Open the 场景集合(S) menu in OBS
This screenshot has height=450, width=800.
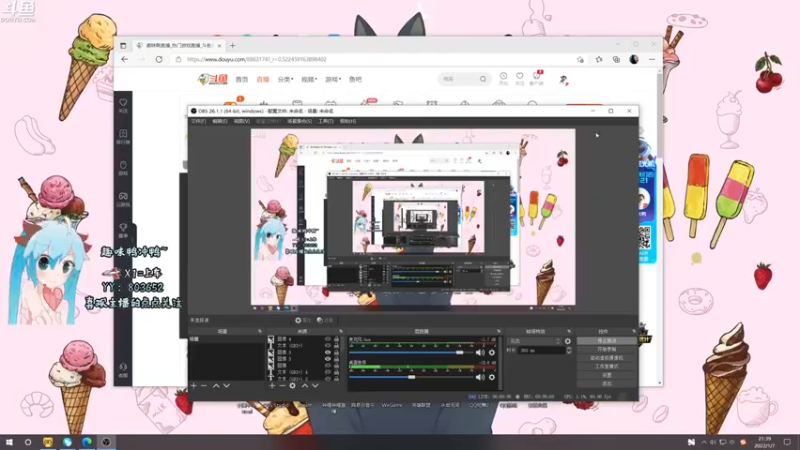coord(299,121)
